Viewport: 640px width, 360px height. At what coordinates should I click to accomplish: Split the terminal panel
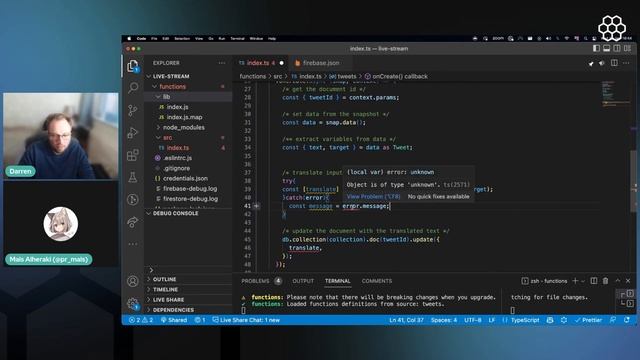pyautogui.click(x=594, y=281)
